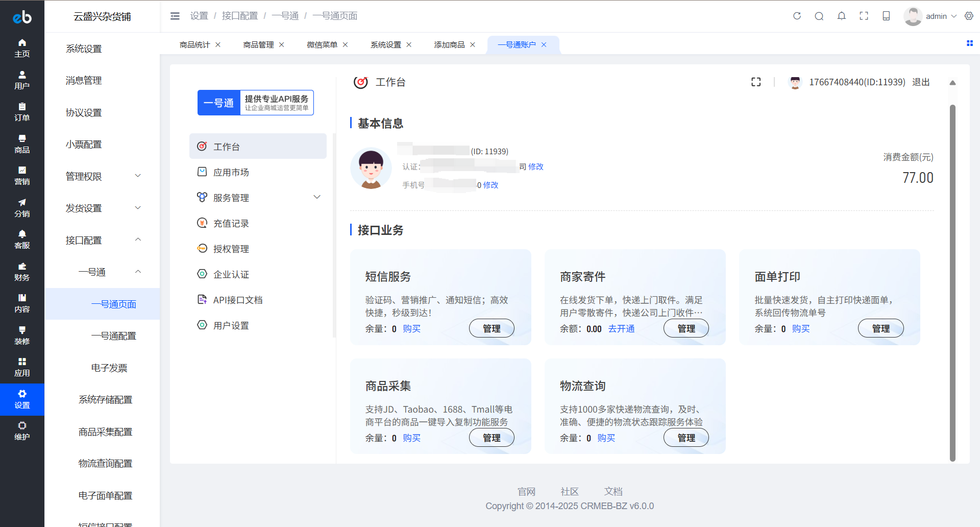Open the 授权管理 authorization management entry
The width and height of the screenshot is (980, 527).
[231, 248]
